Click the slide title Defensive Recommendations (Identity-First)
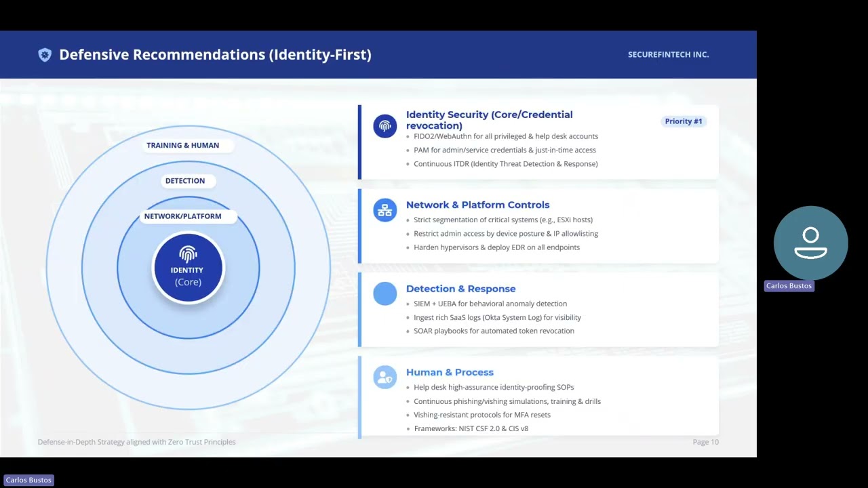The width and height of the screenshot is (868, 488). [x=215, y=55]
